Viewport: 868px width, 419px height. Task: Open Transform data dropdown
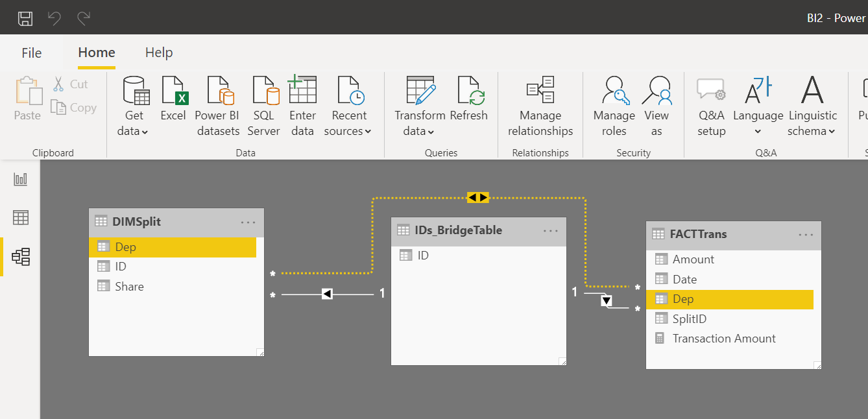tap(420, 107)
